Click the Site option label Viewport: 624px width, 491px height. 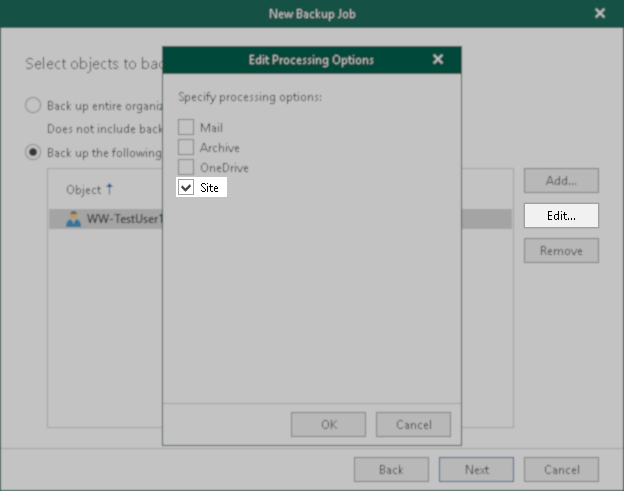coord(209,187)
